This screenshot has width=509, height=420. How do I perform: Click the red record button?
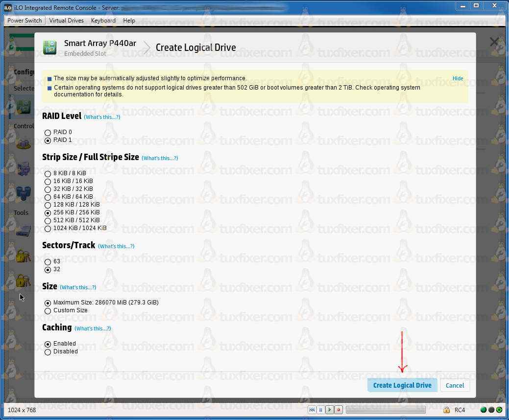(338, 410)
